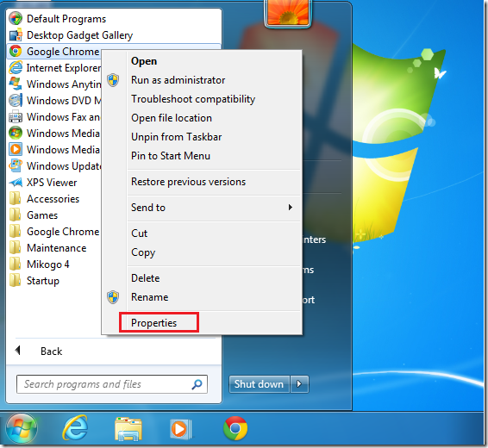Click the Mikogo 4 folder icon
The height and width of the screenshot is (448, 488).
(x=15, y=264)
